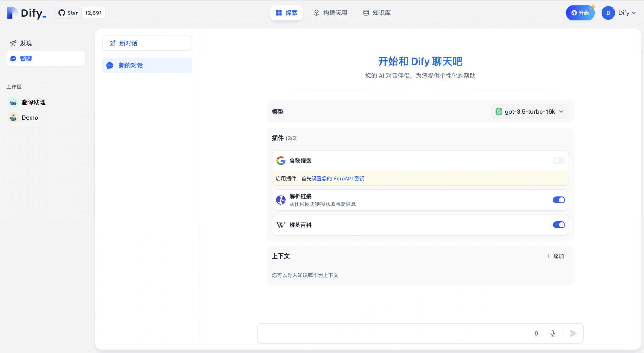This screenshot has width=644, height=353.
Task: Switch to the 构建应用 tab
Action: [x=330, y=13]
